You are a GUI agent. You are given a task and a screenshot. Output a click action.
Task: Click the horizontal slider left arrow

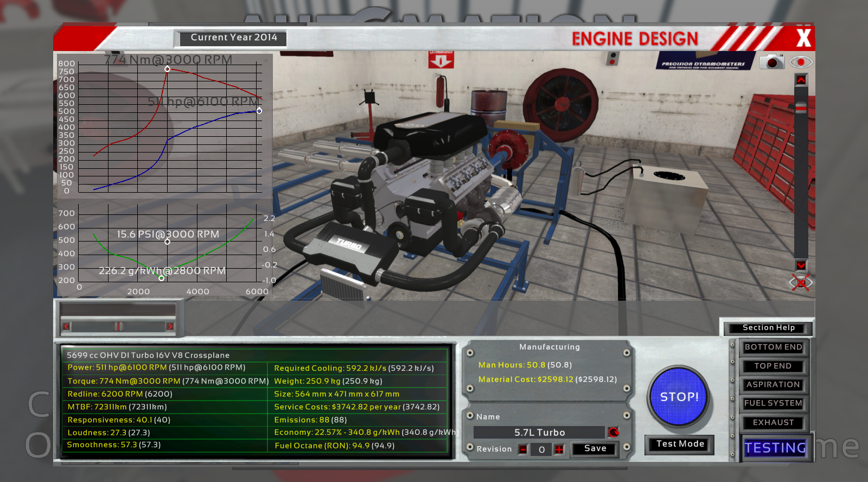pos(66,326)
